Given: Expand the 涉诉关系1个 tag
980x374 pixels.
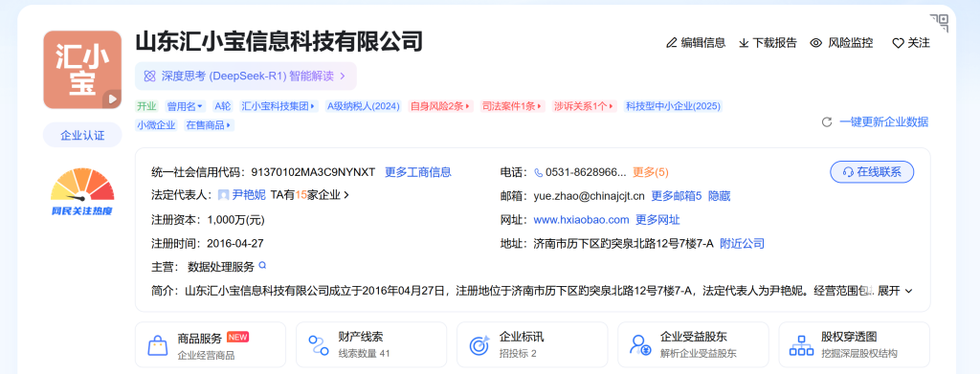Looking at the screenshot, I should [x=585, y=106].
